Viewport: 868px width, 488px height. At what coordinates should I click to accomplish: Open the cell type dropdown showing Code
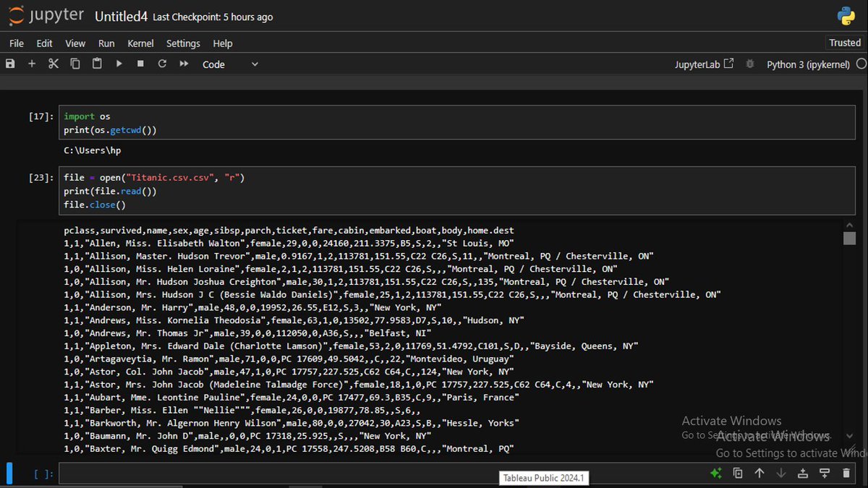pyautogui.click(x=229, y=64)
